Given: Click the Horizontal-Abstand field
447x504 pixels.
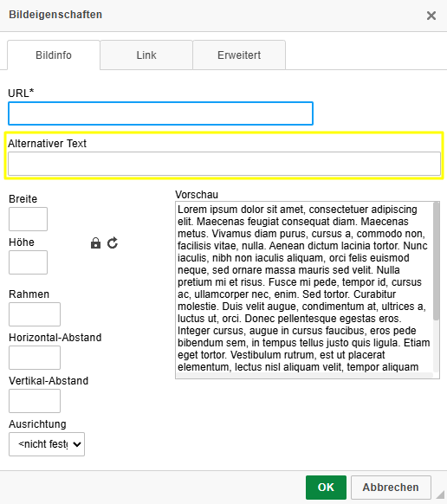Looking at the screenshot, I should tap(35, 358).
